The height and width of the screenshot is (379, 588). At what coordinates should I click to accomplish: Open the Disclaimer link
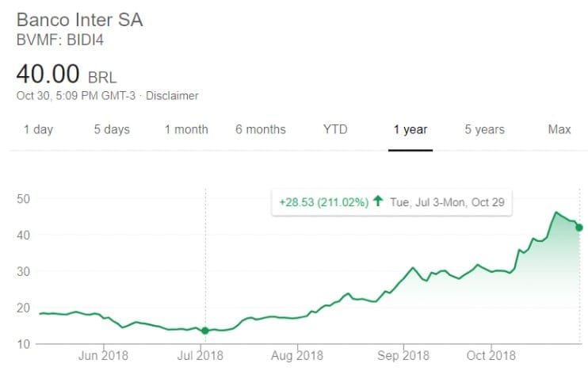click(172, 96)
